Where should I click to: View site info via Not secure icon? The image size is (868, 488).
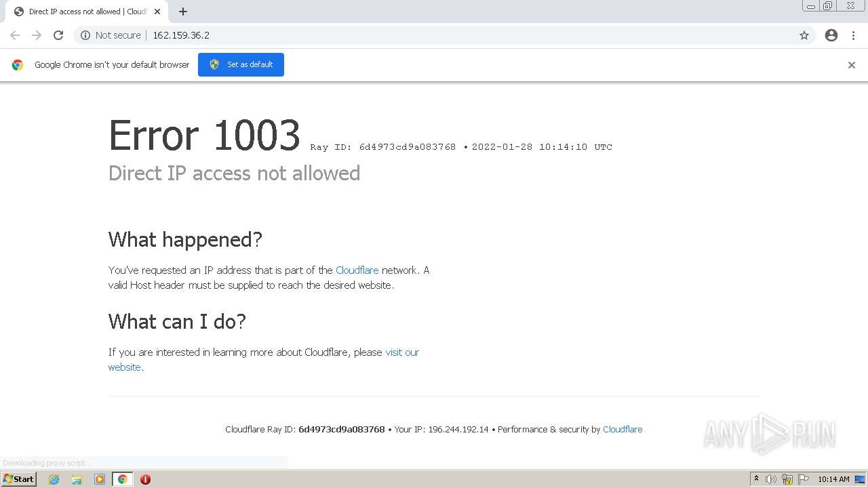(x=85, y=35)
